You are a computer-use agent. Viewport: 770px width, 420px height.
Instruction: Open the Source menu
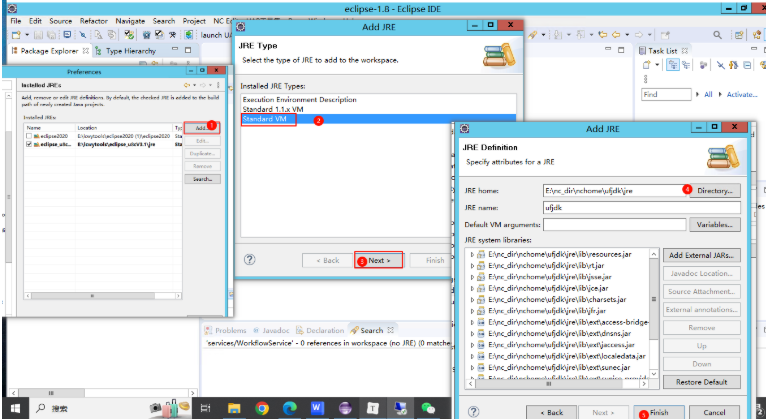point(60,21)
